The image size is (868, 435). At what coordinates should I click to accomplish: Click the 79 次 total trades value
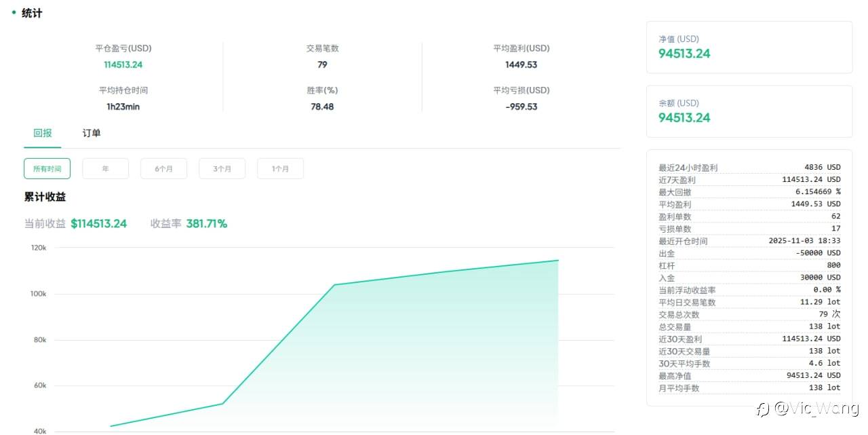click(x=830, y=314)
